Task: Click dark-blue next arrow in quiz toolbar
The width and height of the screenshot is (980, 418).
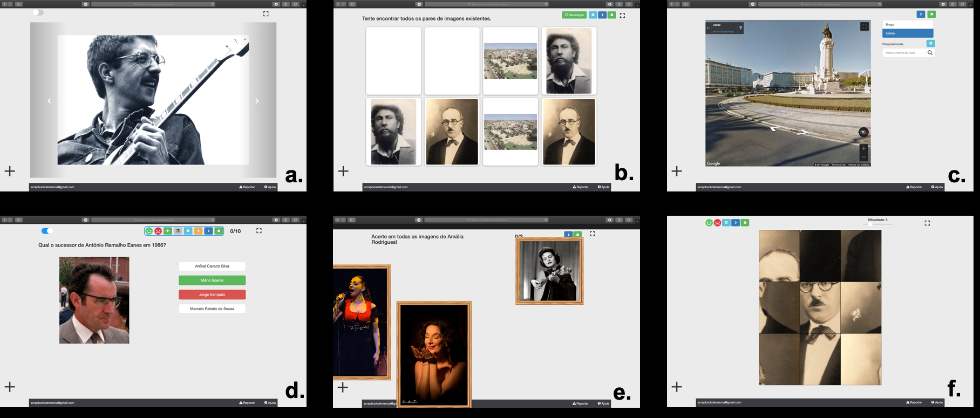Action: pos(208,231)
